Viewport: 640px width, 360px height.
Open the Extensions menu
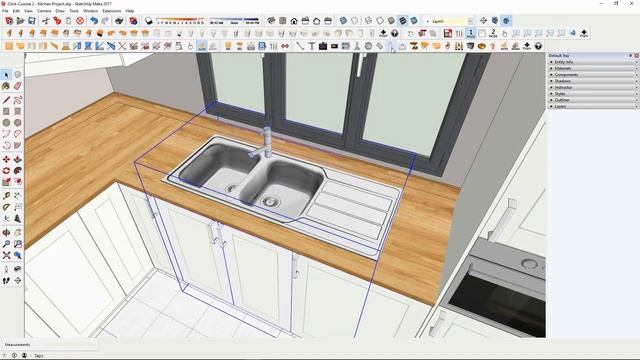click(111, 11)
